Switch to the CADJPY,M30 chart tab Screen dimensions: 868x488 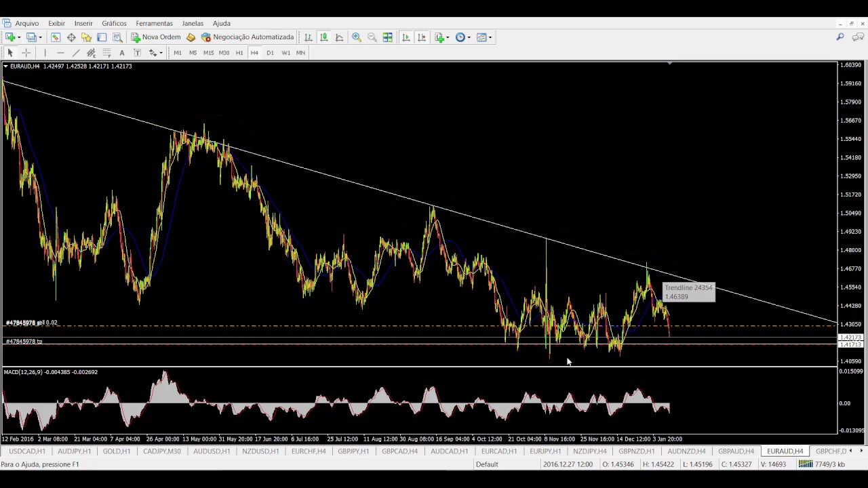(x=162, y=451)
